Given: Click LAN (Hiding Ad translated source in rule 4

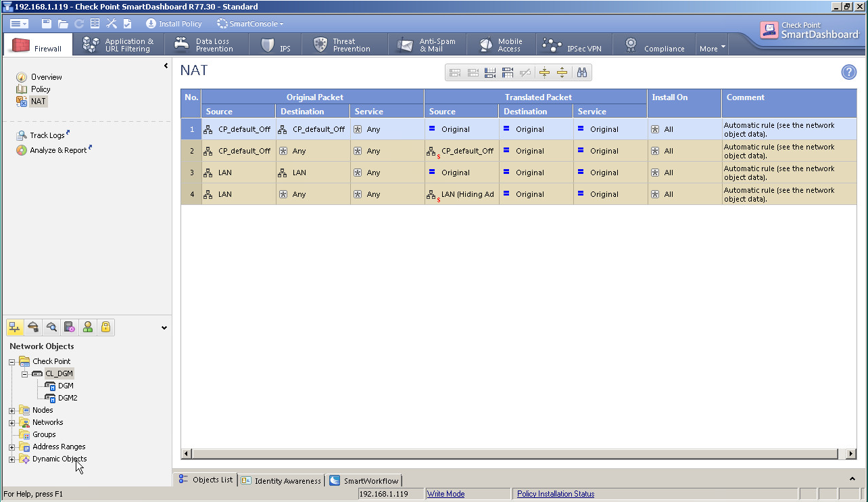Looking at the screenshot, I should pyautogui.click(x=462, y=194).
